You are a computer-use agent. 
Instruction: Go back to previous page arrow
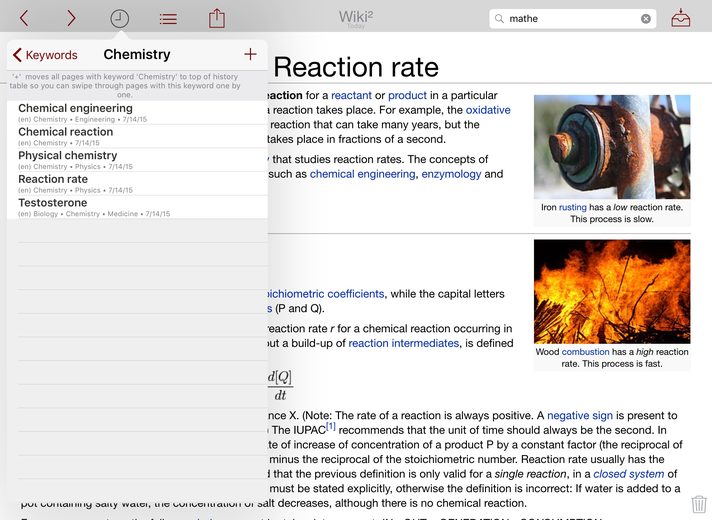[x=25, y=19]
